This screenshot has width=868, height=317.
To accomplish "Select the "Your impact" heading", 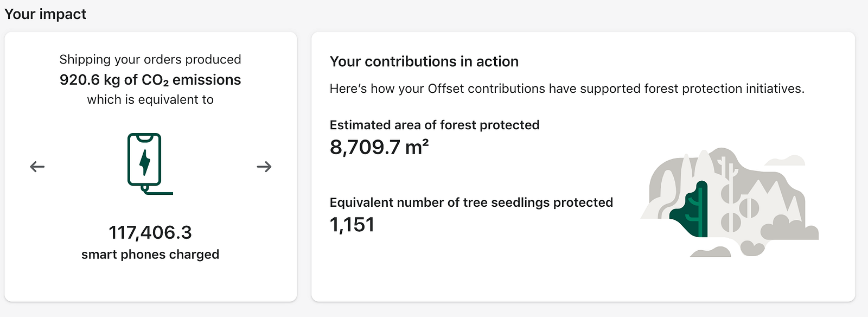I will (x=46, y=14).
